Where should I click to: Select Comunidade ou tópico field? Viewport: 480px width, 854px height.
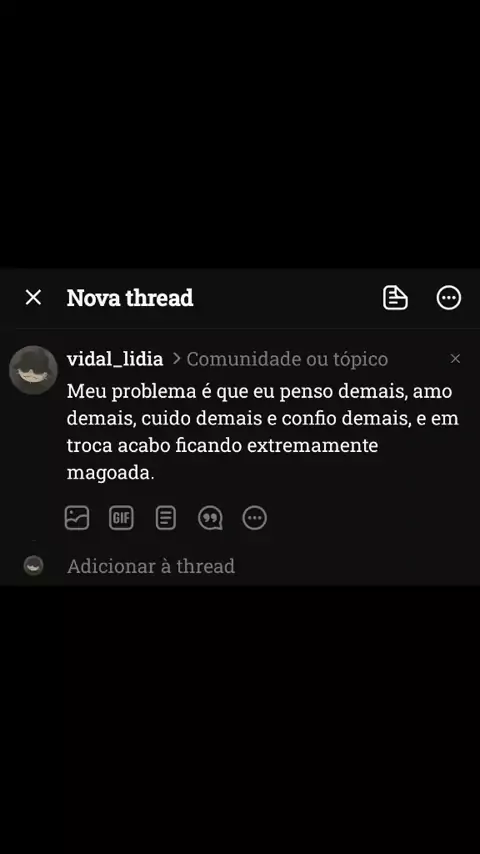click(x=287, y=359)
